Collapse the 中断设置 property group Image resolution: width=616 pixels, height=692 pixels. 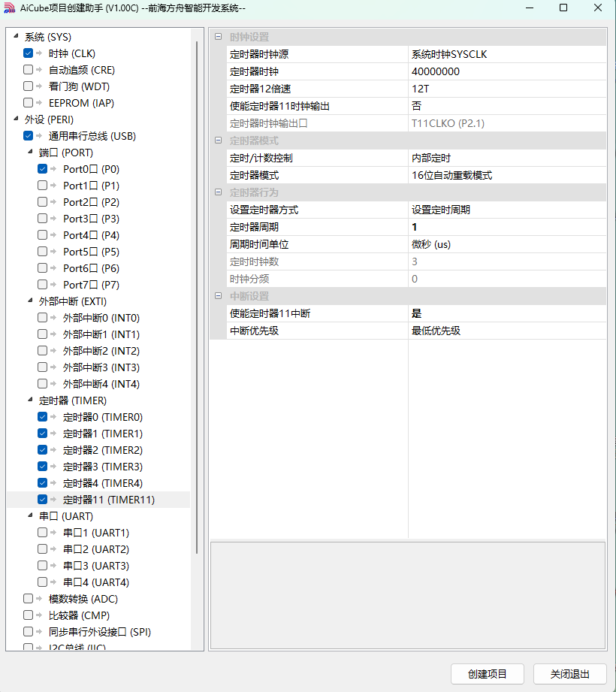[x=218, y=296]
